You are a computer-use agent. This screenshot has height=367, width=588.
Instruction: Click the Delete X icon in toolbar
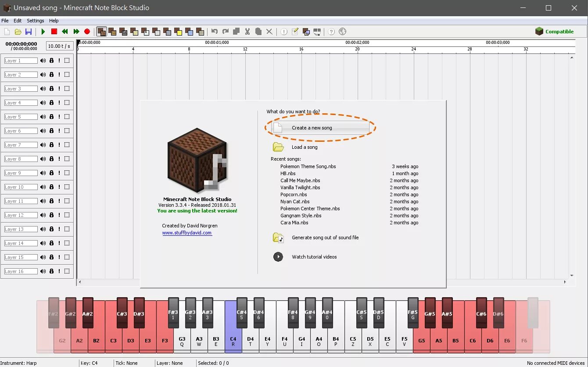pos(269,32)
